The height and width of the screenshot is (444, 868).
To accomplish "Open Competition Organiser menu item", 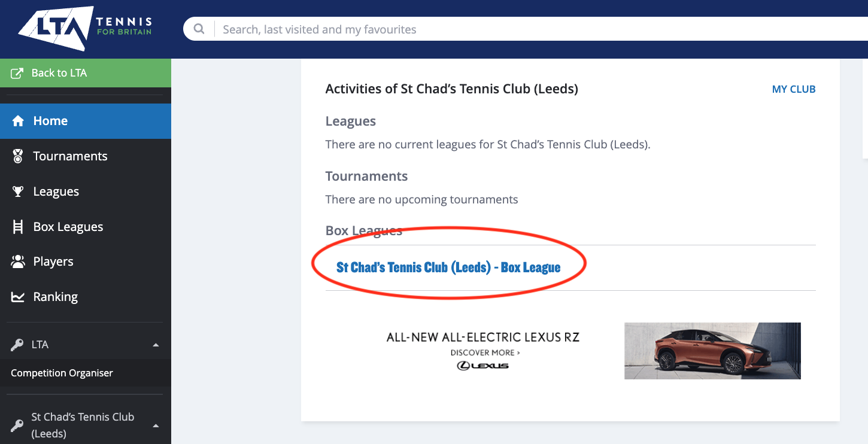I will point(62,373).
